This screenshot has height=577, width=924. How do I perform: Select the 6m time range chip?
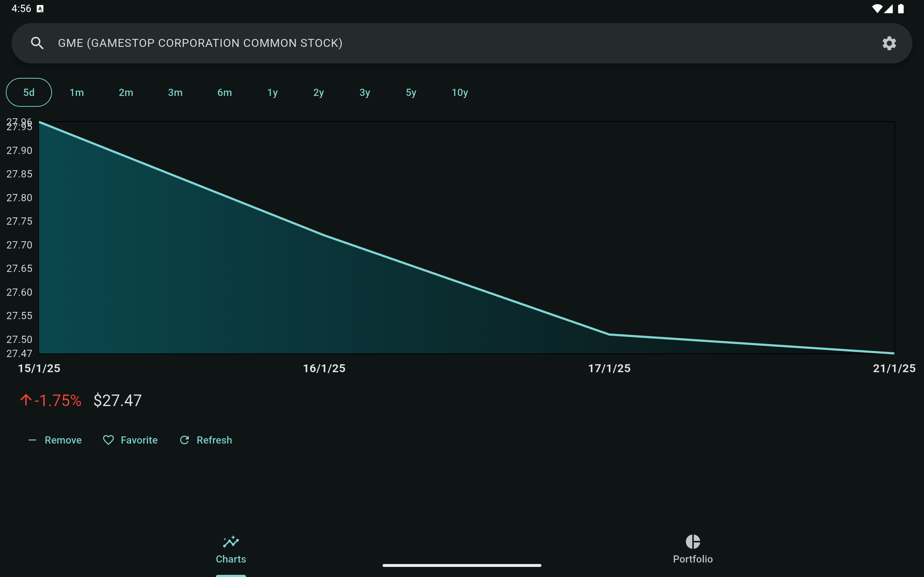tap(225, 92)
